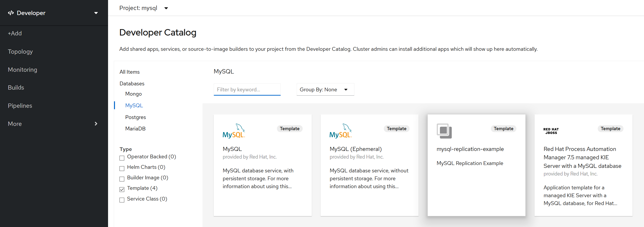Open the Developer perspective switcher caret
This screenshot has width=644, height=227.
coord(96,13)
